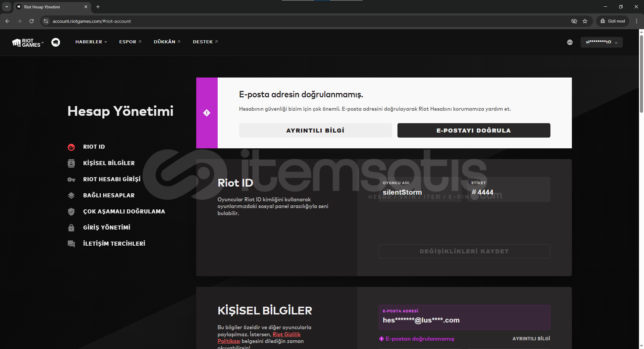
Task: Edit the Etiket field 4444
Action: coord(508,190)
